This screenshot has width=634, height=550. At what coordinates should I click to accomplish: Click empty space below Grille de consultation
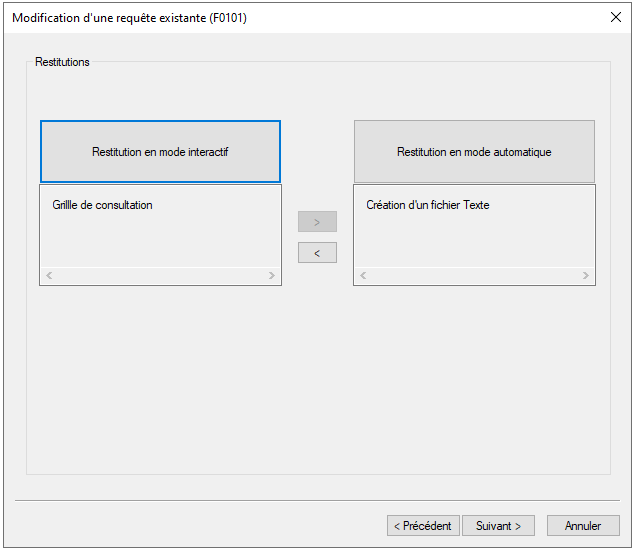point(160,240)
